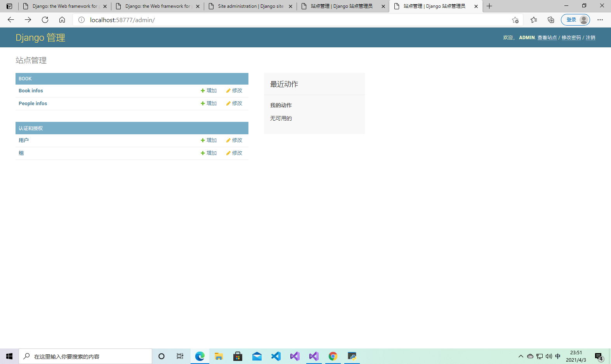Image resolution: width=611 pixels, height=364 pixels.
Task: Click 修改 for Book infos
Action: pos(234,91)
